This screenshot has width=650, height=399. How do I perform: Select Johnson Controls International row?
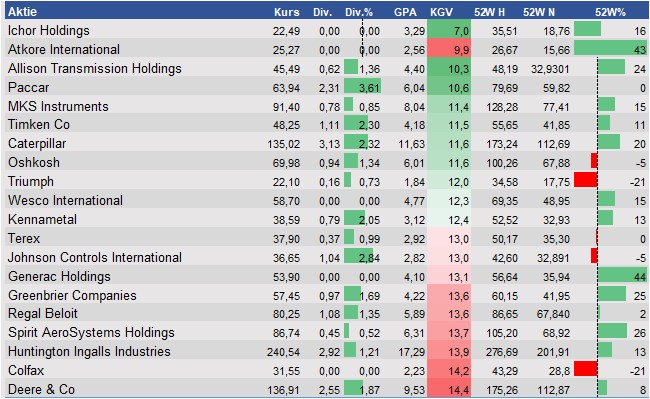[x=326, y=257]
